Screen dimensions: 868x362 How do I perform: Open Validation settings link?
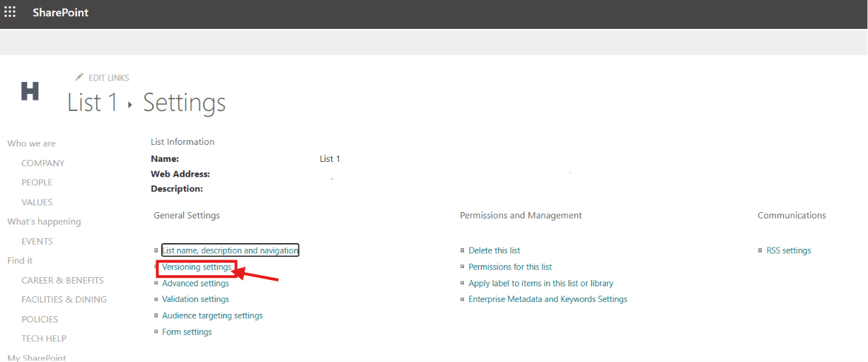(195, 300)
